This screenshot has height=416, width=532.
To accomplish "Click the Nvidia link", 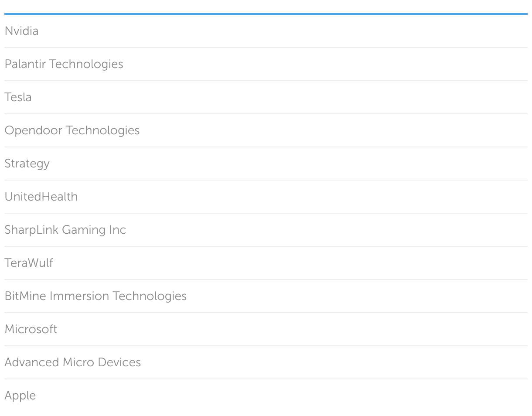I will pyautogui.click(x=21, y=31).
